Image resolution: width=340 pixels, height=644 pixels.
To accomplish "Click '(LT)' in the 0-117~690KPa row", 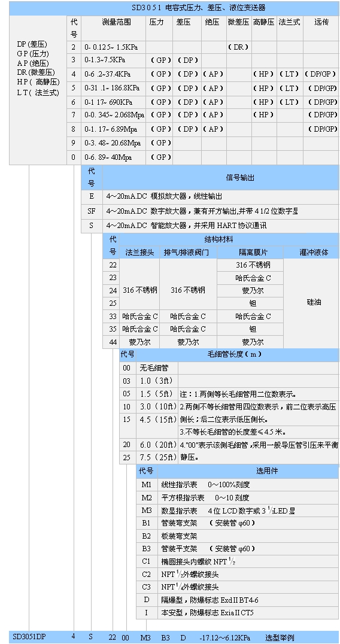I will [289, 102].
